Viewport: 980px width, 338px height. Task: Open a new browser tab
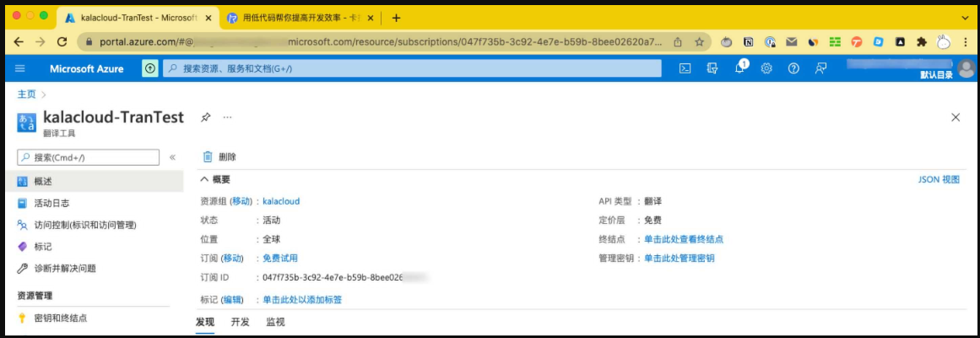point(396,18)
